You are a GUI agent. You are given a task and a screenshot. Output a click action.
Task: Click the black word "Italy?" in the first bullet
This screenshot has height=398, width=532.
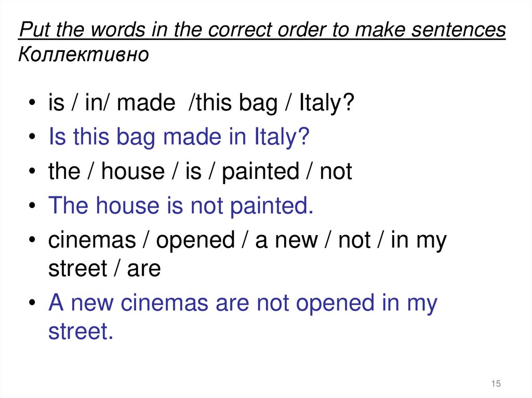tap(327, 103)
